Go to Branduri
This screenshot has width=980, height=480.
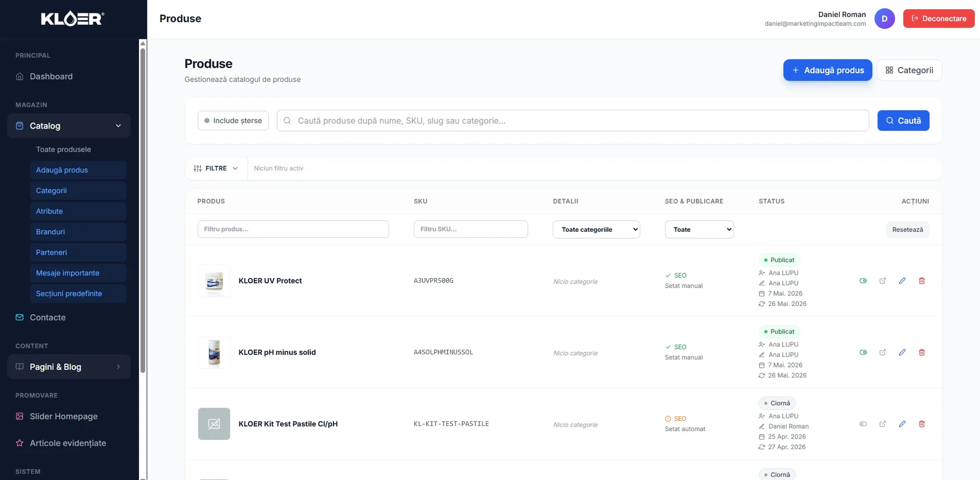tap(78, 231)
